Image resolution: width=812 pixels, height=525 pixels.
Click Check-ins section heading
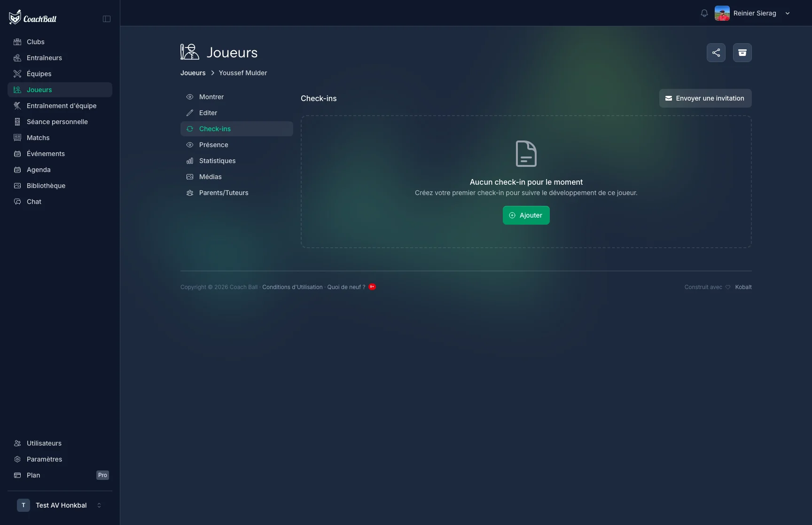(x=319, y=98)
